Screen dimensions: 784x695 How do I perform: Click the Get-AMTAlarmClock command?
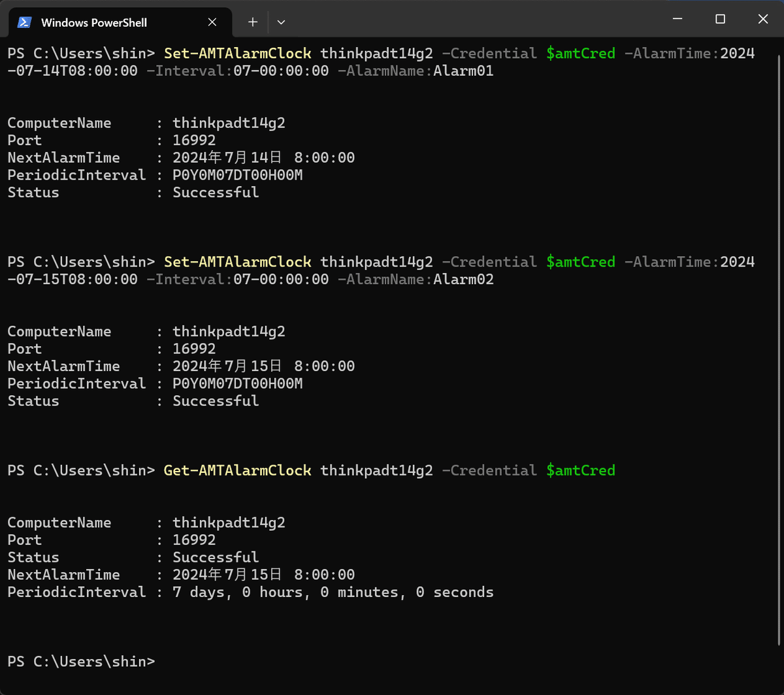click(237, 470)
